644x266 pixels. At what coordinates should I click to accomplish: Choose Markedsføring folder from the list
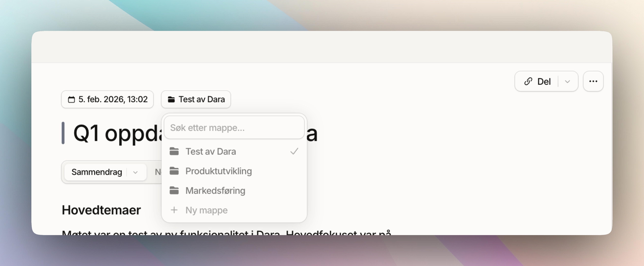215,191
